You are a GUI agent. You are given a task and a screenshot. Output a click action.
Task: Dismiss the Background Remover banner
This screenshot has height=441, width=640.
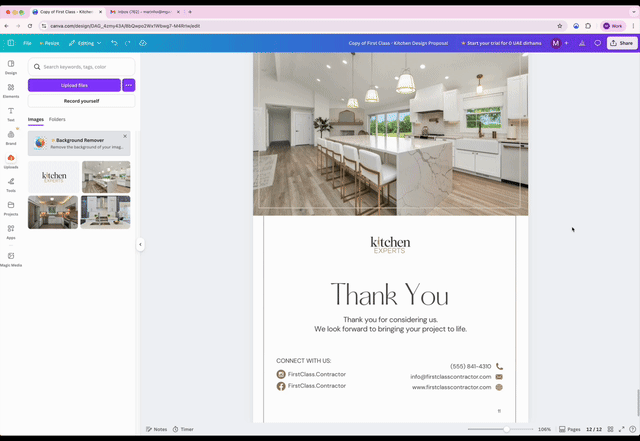tap(125, 136)
